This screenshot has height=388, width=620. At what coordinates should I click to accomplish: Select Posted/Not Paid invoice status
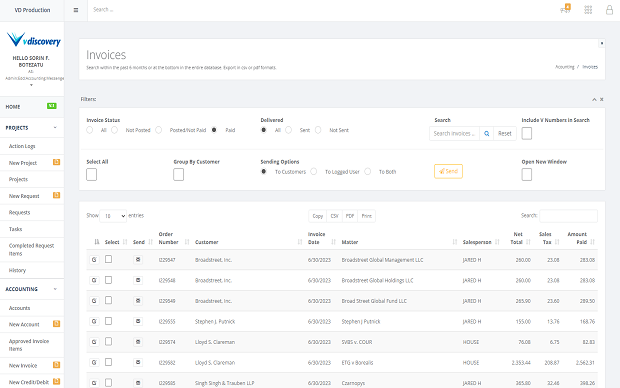159,130
